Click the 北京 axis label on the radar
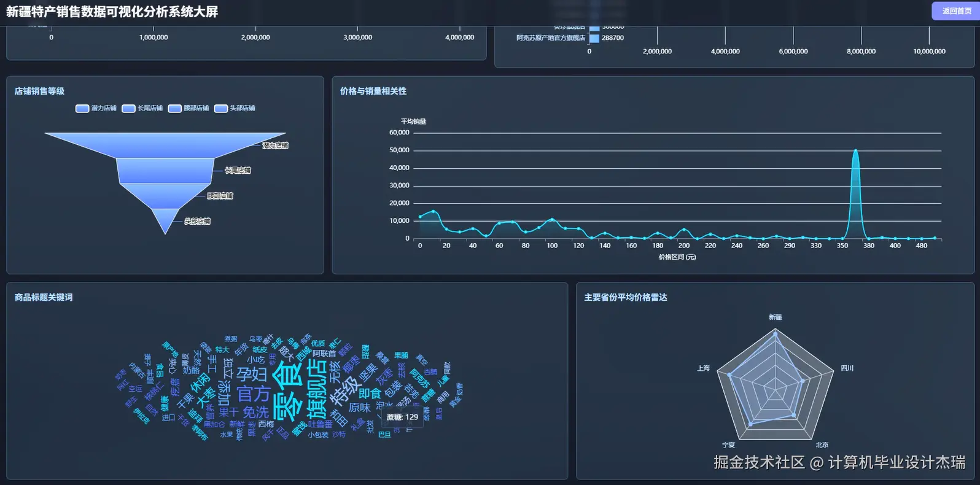The image size is (980, 485). pos(822,445)
